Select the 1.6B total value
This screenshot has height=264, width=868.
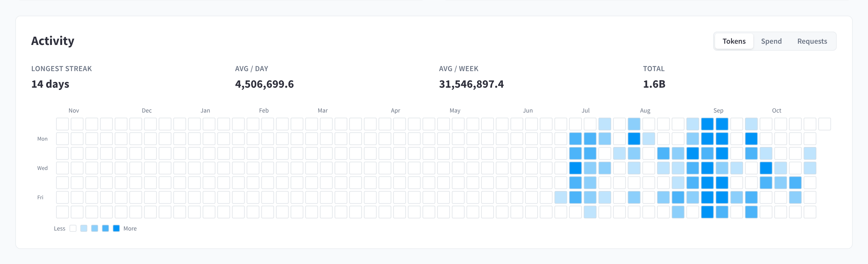(654, 84)
